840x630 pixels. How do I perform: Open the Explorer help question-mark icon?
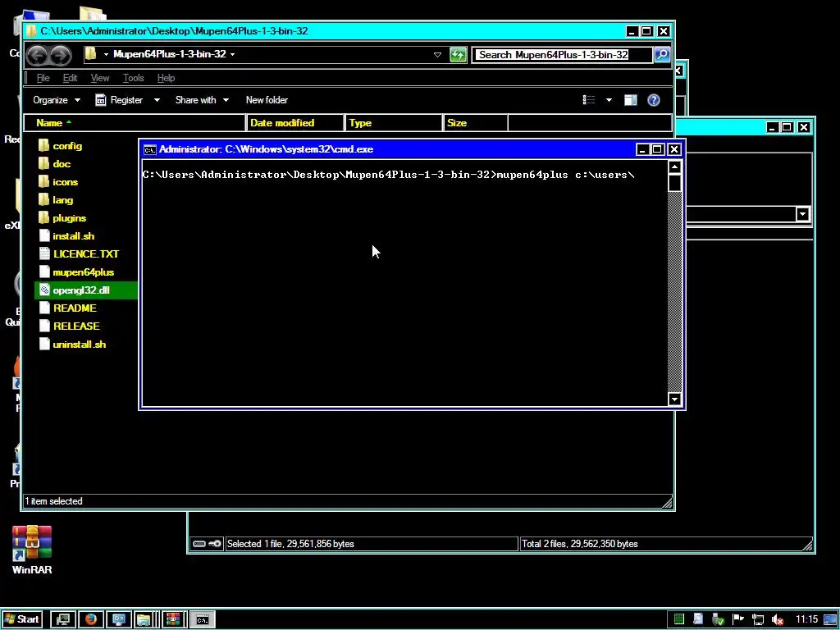[x=654, y=100]
